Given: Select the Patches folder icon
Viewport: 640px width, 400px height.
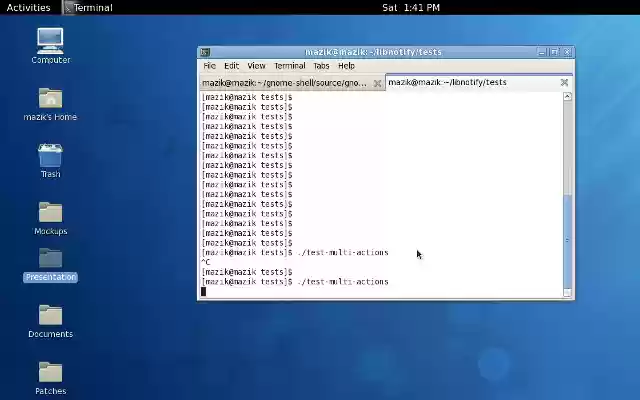Looking at the screenshot, I should 50,378.
